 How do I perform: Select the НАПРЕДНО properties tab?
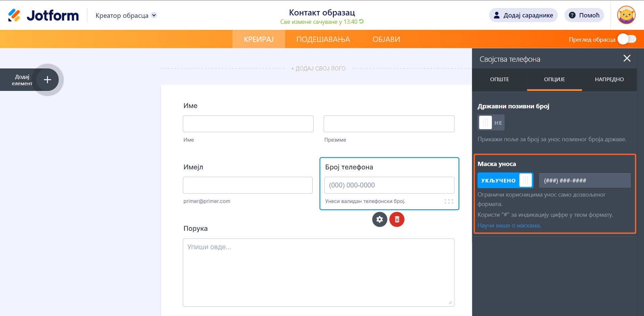[x=609, y=80]
